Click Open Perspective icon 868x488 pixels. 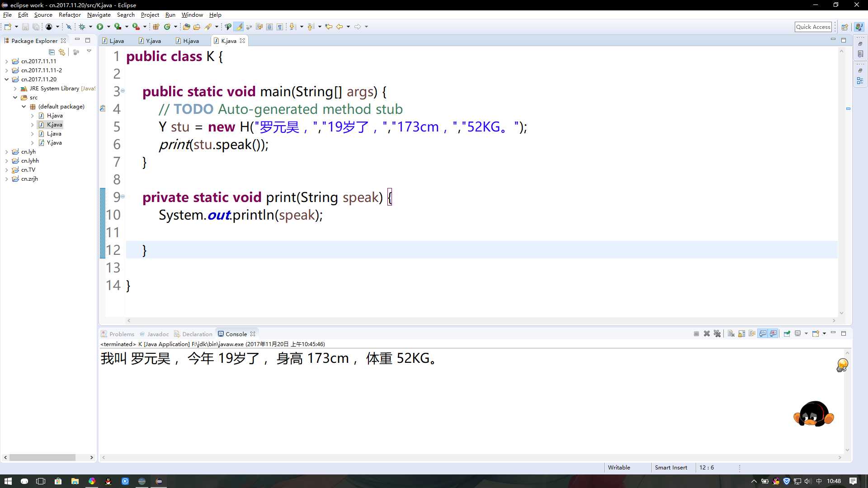(x=844, y=27)
